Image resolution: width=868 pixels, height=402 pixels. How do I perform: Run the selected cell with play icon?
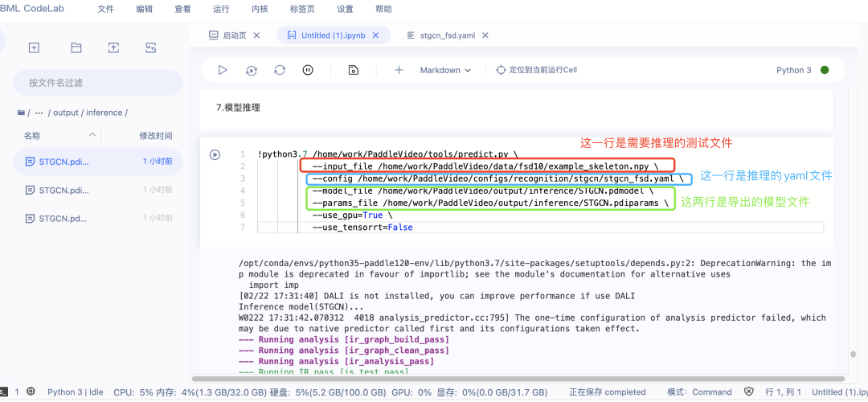[223, 70]
